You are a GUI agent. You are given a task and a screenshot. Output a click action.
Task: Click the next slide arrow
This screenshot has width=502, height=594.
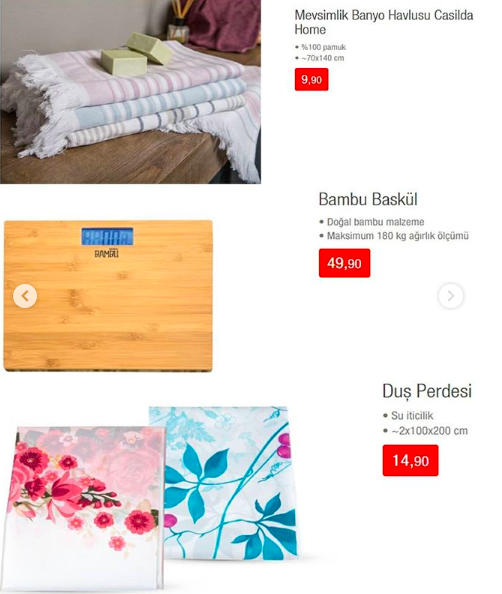click(x=451, y=296)
